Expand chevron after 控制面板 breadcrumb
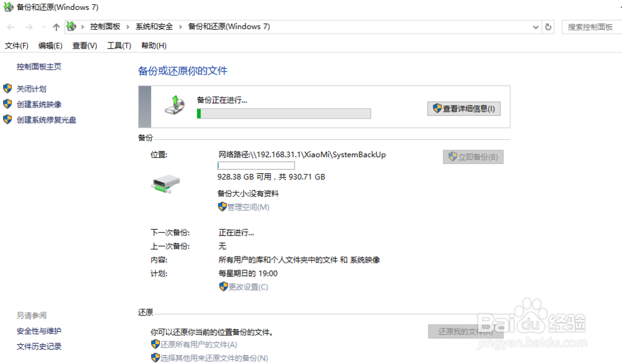The height and width of the screenshot is (364, 622). (128, 27)
